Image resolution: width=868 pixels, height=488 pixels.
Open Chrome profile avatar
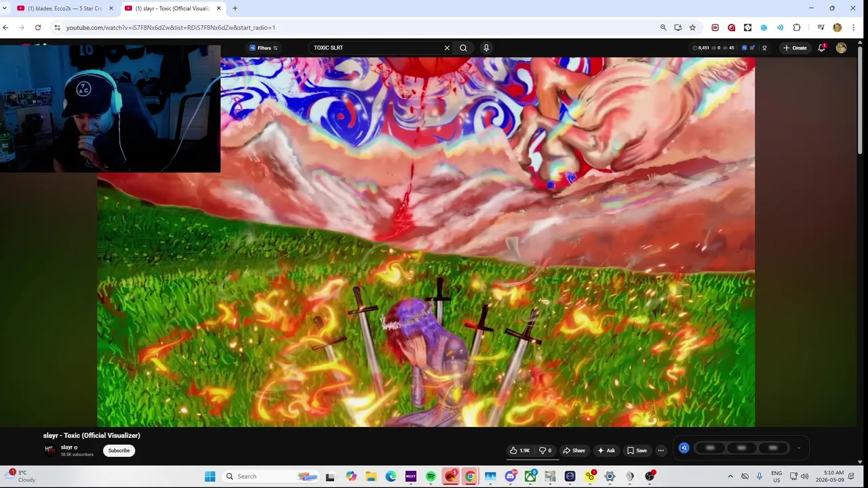pyautogui.click(x=837, y=28)
